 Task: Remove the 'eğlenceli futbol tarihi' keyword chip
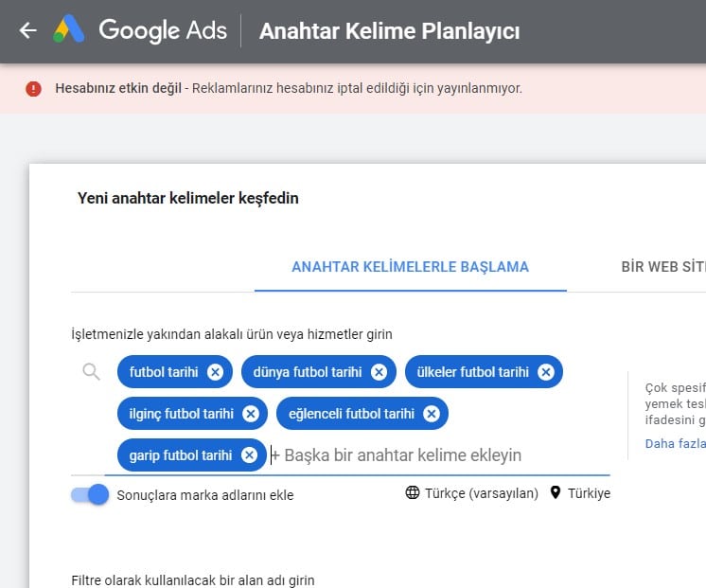431,414
